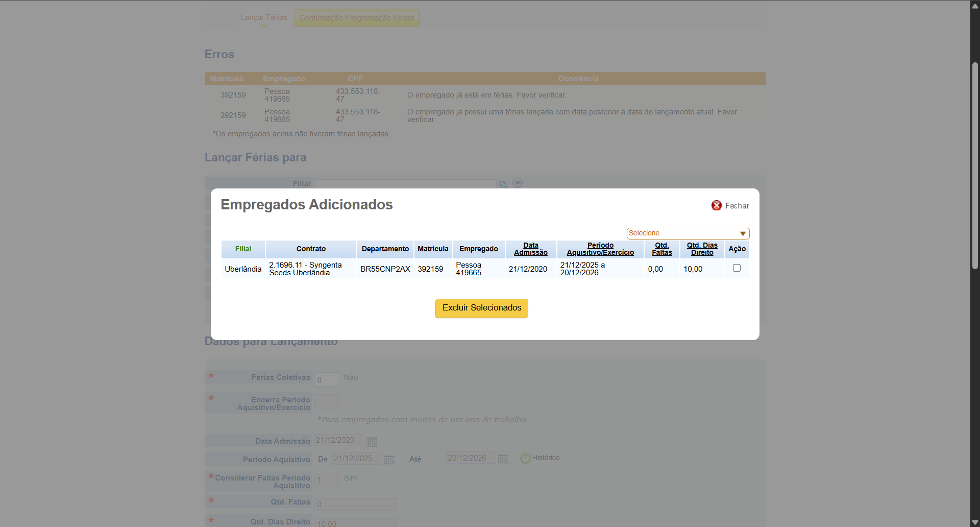The width and height of the screenshot is (980, 527).
Task: Click the Período Aquisitivo De date field
Action: pos(357,459)
